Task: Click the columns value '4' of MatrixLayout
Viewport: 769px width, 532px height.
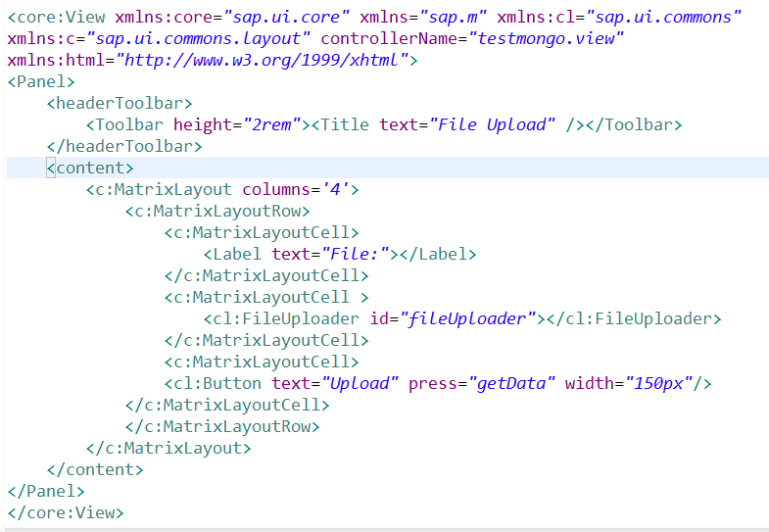Action: pos(335,189)
